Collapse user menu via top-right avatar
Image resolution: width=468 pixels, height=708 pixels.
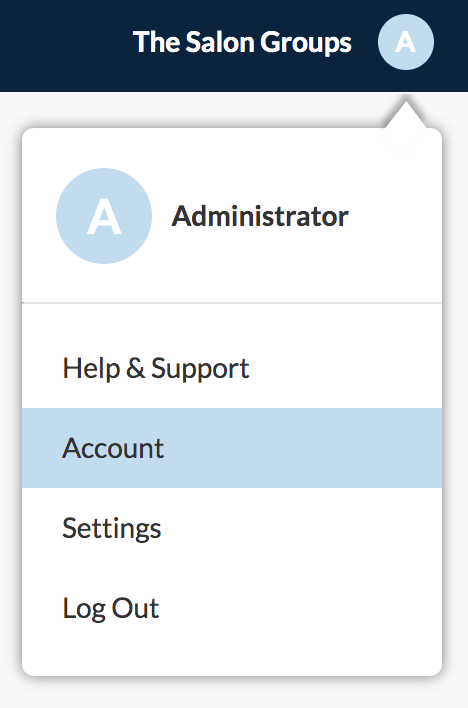(x=406, y=42)
